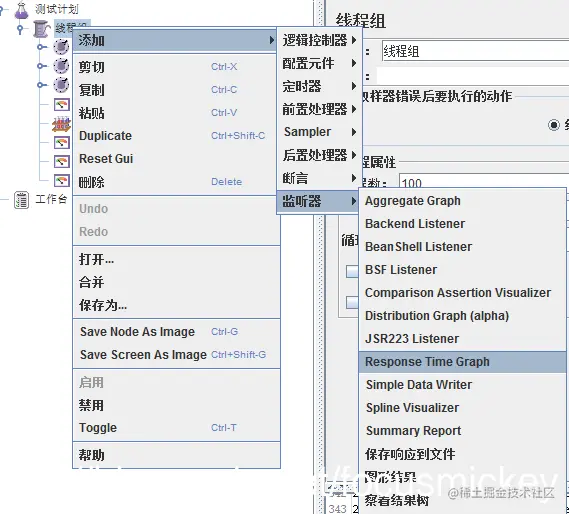Image resolution: width=569 pixels, height=514 pixels.
Task: Add a Summary Report listener
Action: click(463, 431)
